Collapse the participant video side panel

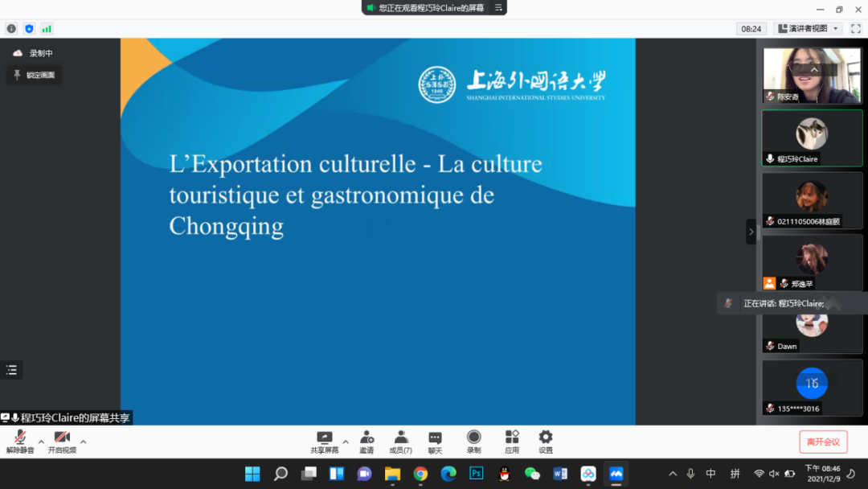pos(751,232)
